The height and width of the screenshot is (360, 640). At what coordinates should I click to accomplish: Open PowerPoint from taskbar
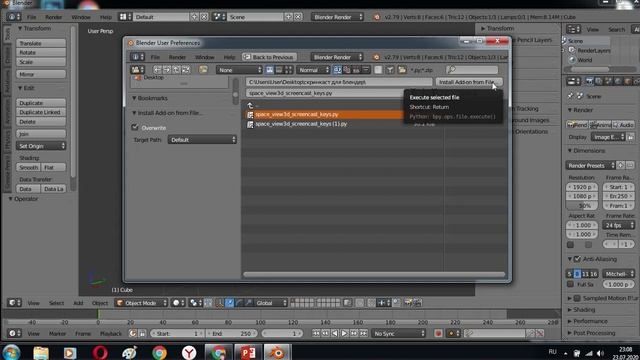tap(247, 352)
